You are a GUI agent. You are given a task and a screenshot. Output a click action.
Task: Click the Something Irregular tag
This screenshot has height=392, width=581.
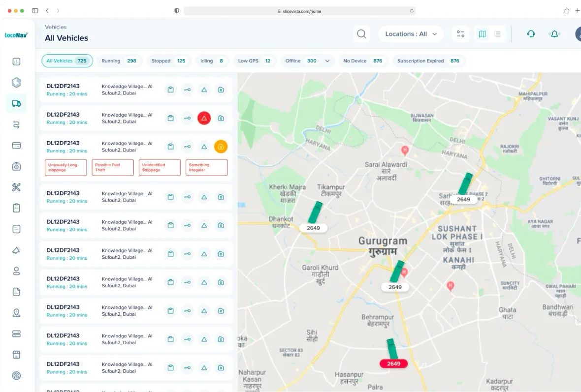[x=206, y=168]
